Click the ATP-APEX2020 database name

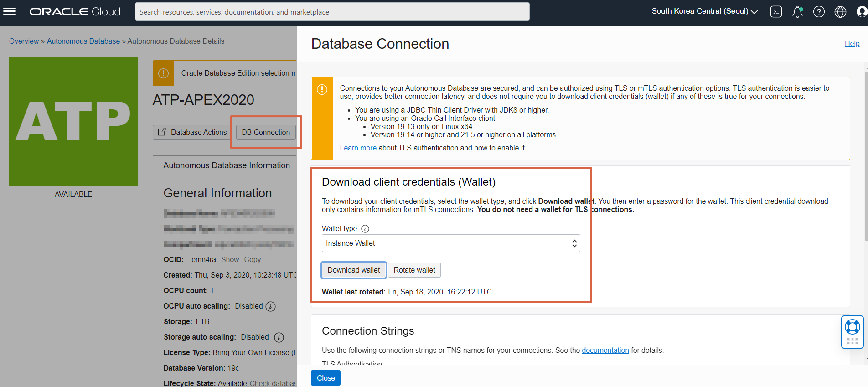coord(203,100)
